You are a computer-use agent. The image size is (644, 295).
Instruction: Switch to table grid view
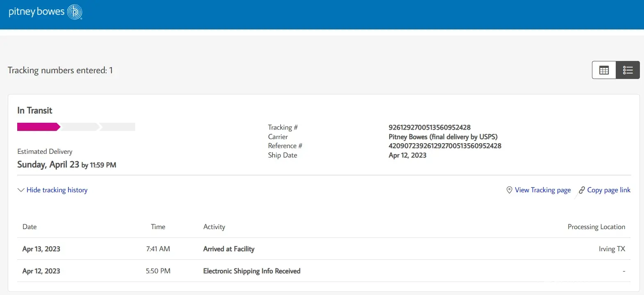click(604, 70)
